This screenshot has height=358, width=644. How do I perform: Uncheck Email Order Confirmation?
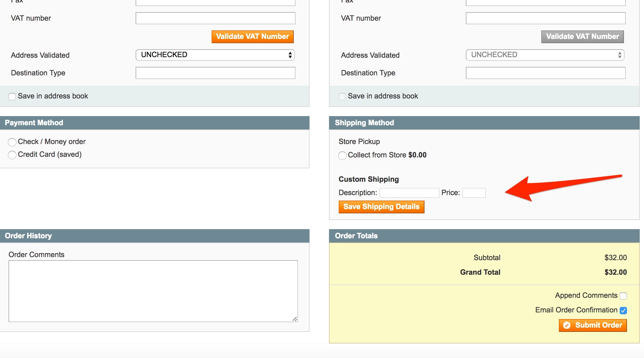pyautogui.click(x=623, y=311)
